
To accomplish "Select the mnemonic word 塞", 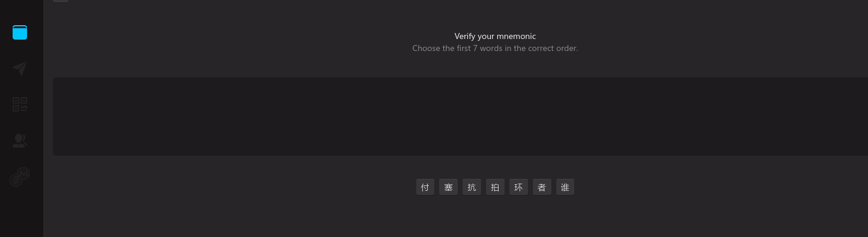I will [448, 187].
